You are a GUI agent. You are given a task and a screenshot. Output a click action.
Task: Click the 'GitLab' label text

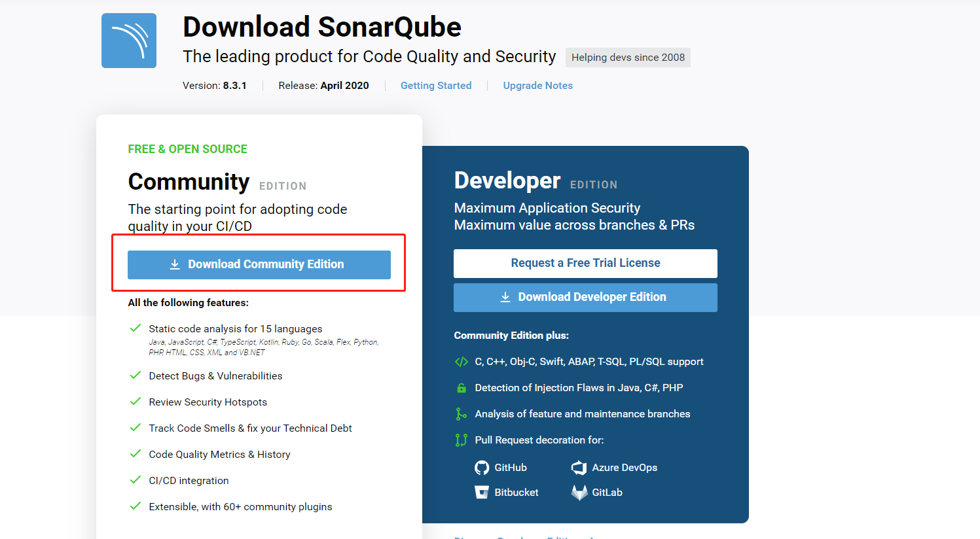click(x=607, y=493)
